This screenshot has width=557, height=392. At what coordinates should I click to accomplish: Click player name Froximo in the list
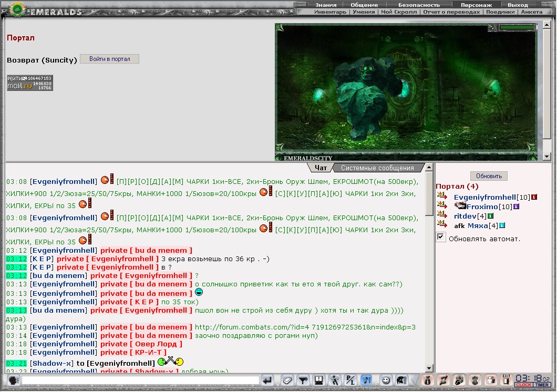482,207
